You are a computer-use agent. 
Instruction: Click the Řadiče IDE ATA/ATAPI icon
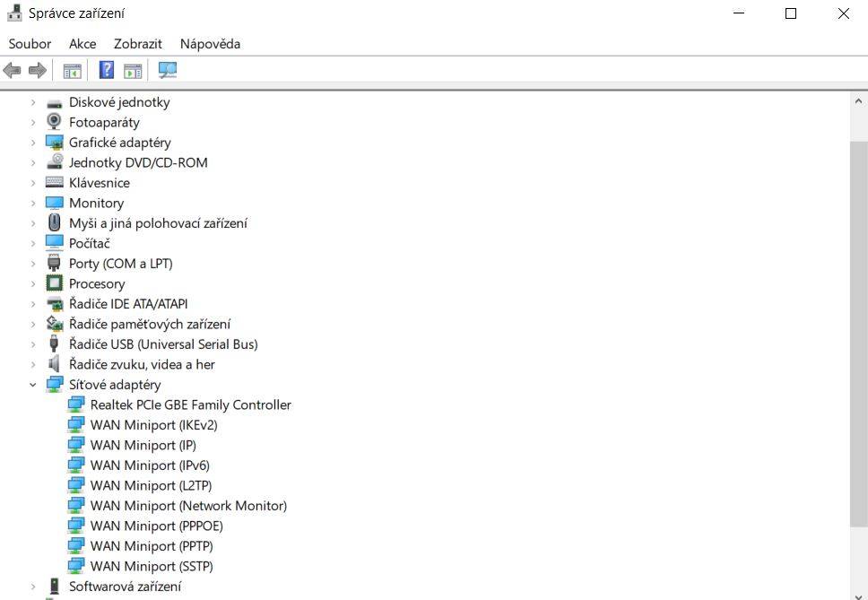[x=54, y=303]
